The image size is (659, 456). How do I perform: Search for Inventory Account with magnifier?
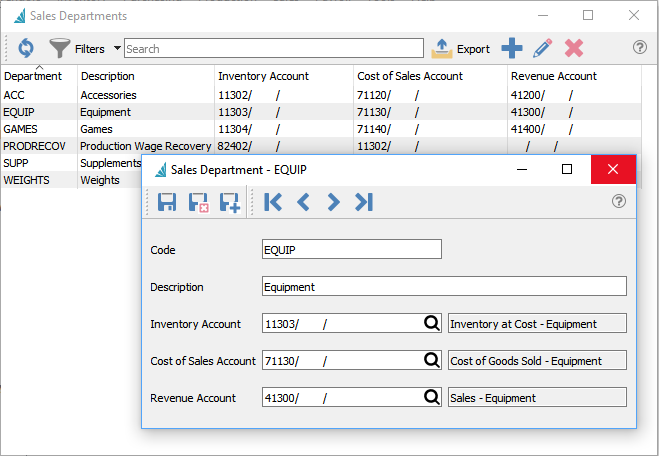(432, 323)
